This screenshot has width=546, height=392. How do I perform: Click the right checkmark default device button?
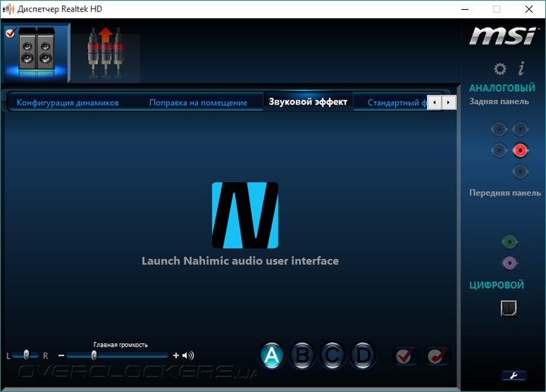point(437,356)
